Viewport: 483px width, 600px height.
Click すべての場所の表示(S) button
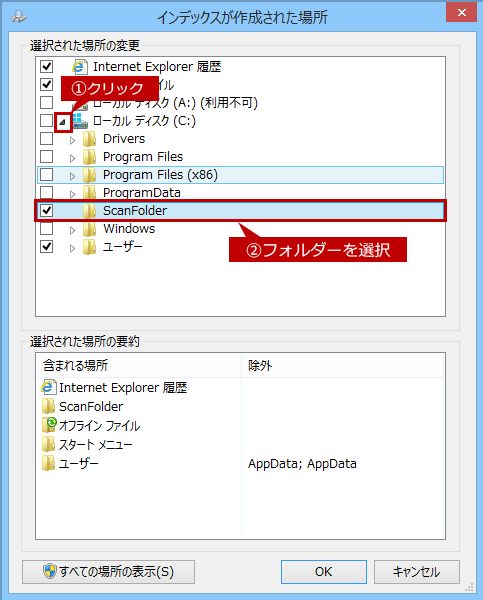(108, 572)
